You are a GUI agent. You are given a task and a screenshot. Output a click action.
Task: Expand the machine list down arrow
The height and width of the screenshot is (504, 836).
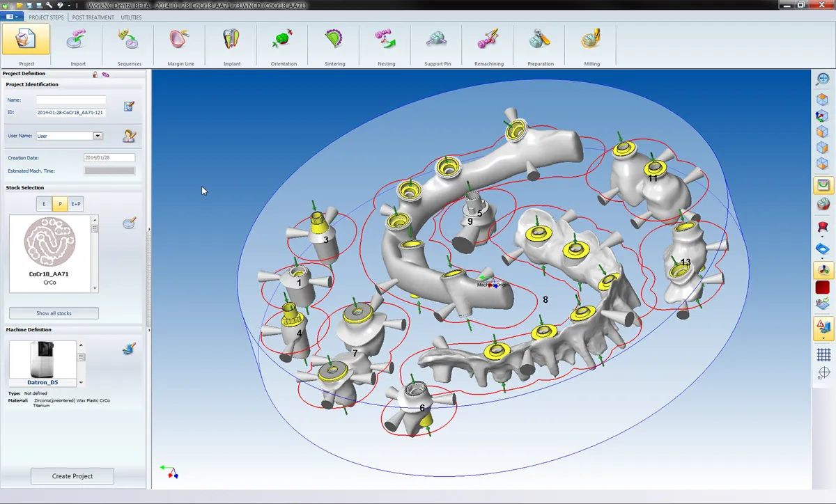click(82, 382)
